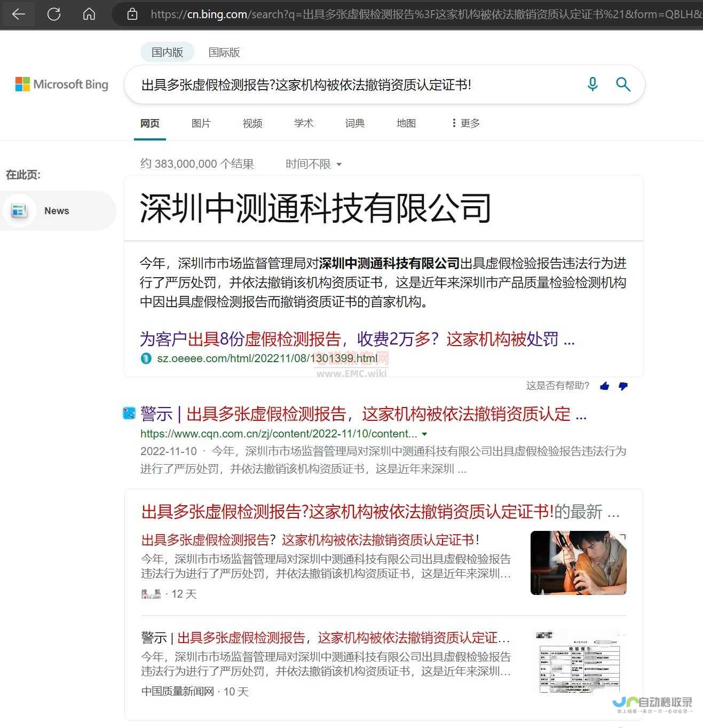Reload the page with the refresh icon
The height and width of the screenshot is (728, 703).
[x=54, y=14]
